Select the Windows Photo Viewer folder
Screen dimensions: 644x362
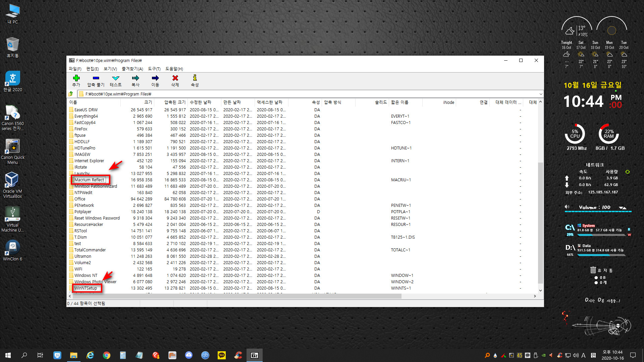[x=95, y=282]
